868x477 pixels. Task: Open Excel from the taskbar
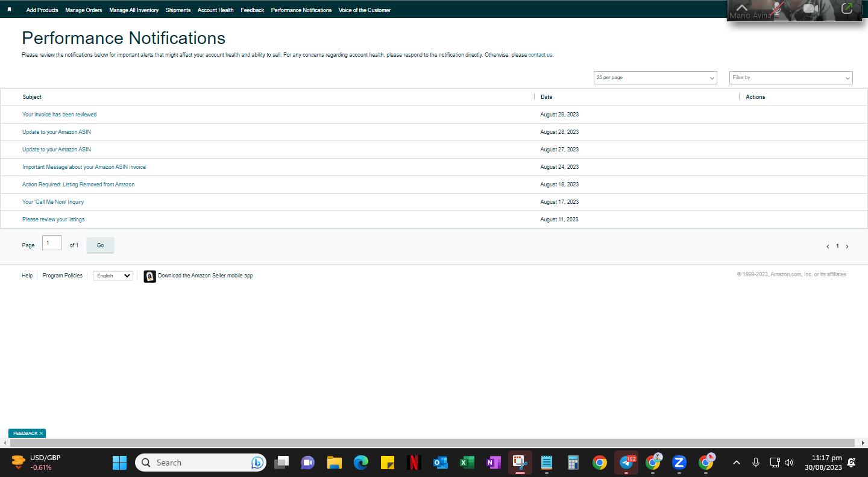point(467,463)
